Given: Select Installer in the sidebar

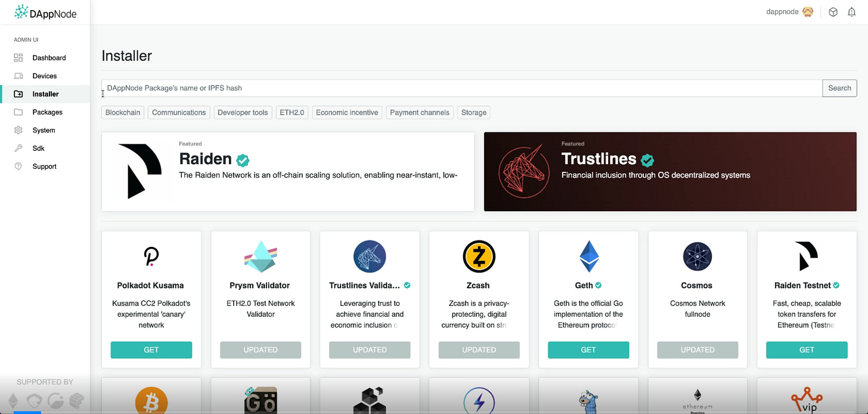Looking at the screenshot, I should pos(45,94).
